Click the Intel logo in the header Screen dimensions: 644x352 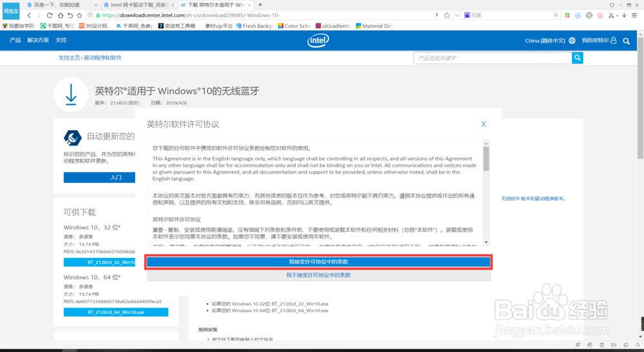click(x=318, y=40)
